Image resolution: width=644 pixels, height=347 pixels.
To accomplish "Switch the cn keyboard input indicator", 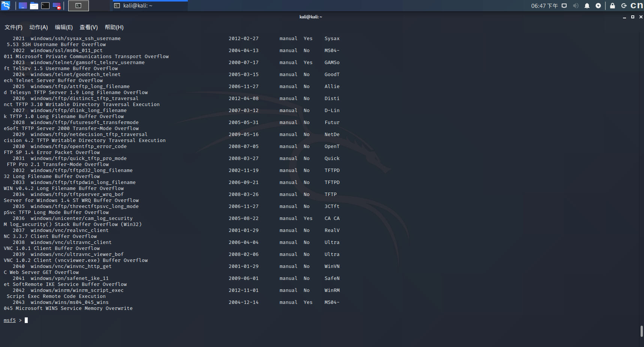I will pyautogui.click(x=637, y=6).
